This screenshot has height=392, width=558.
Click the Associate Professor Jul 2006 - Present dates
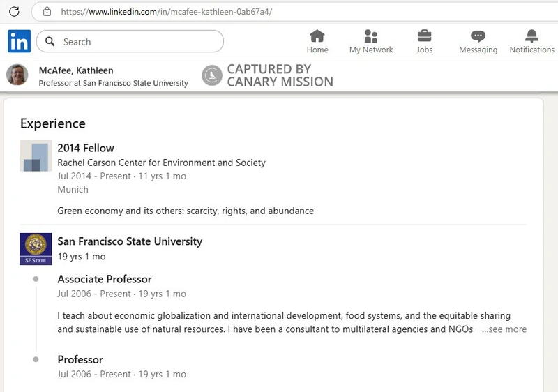point(121,294)
